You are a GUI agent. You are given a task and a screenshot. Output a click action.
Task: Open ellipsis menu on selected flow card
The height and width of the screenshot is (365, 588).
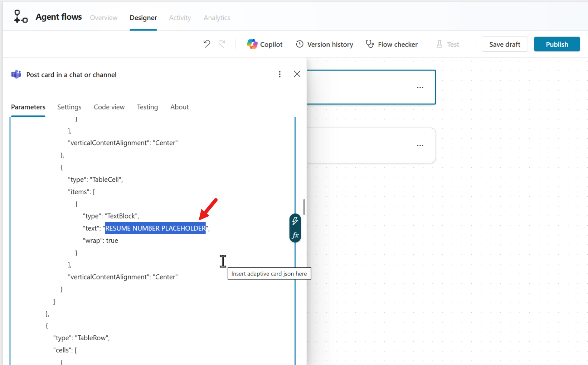tap(420, 87)
